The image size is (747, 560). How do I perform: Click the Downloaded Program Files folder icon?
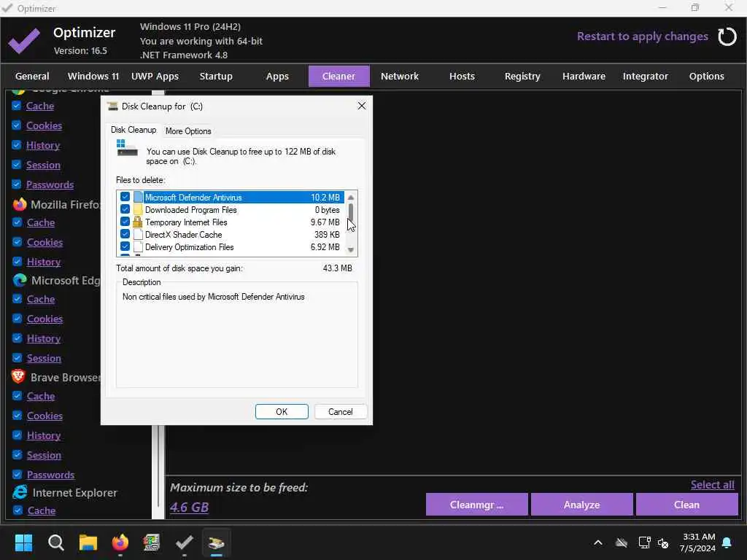pyautogui.click(x=138, y=209)
